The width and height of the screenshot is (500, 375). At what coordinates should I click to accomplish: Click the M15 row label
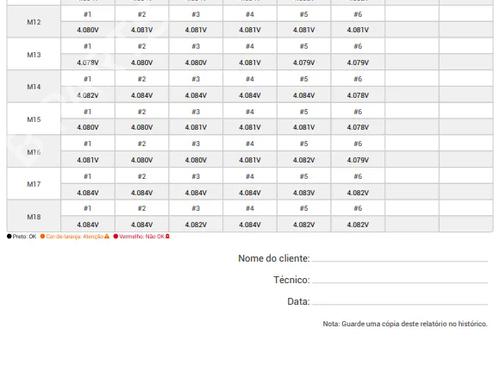point(34,119)
